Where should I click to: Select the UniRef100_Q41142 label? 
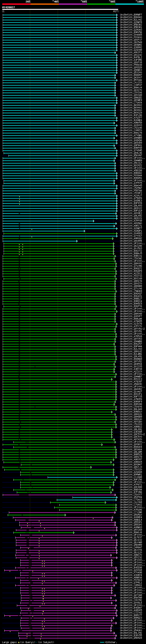[x=131, y=55]
